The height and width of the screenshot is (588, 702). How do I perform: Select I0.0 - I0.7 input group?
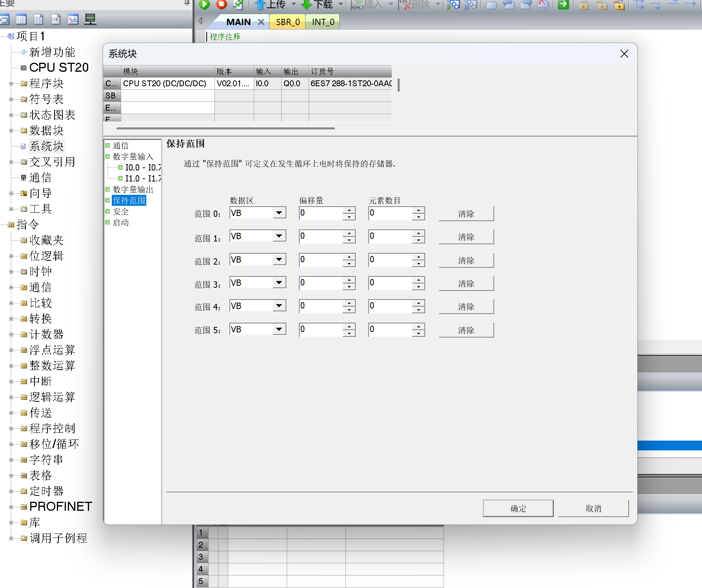(143, 168)
